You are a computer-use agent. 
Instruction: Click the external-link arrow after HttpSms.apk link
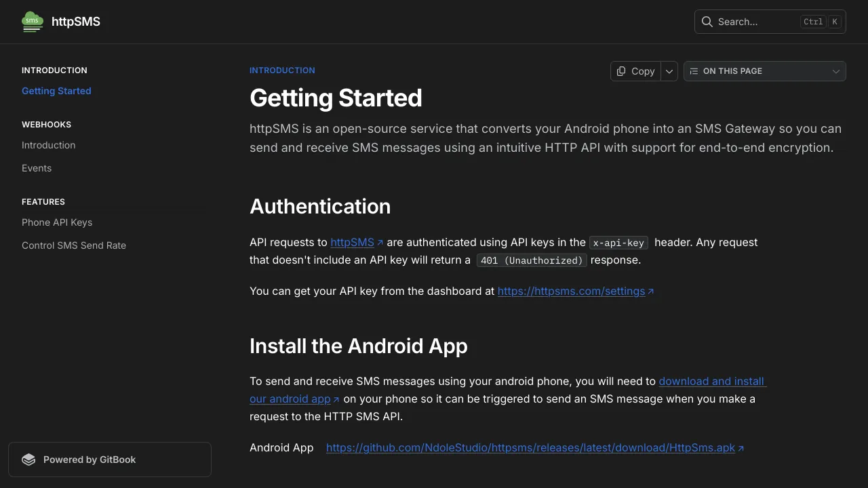coord(741,448)
